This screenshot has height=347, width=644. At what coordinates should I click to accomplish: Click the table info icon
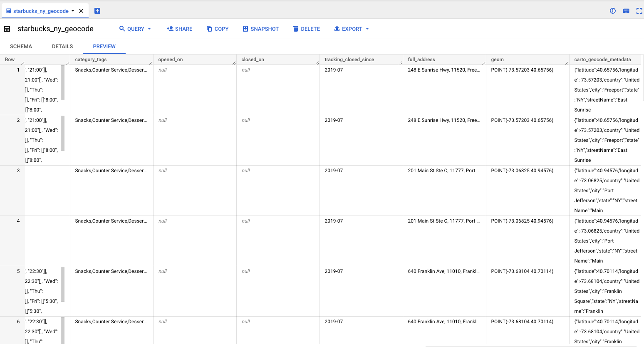coord(613,11)
